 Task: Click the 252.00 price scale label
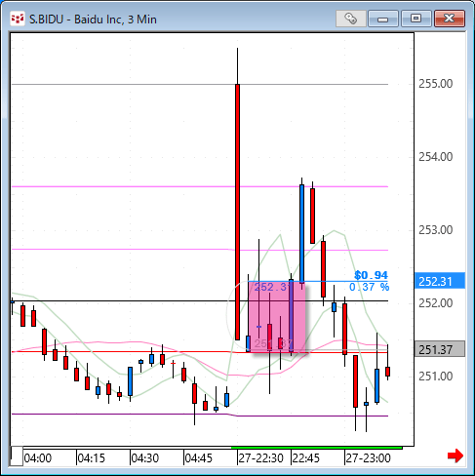[435, 303]
